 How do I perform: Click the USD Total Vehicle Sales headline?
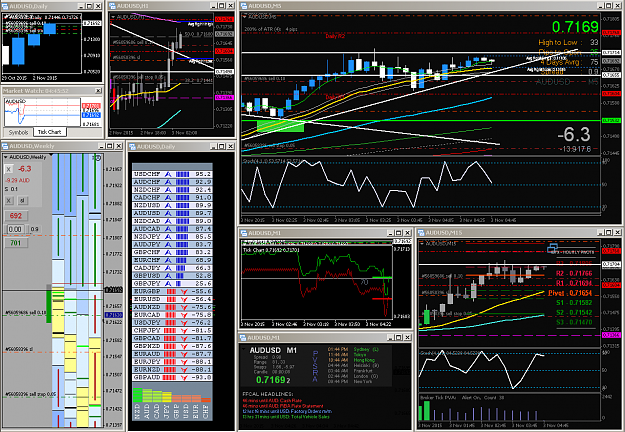coord(286,417)
